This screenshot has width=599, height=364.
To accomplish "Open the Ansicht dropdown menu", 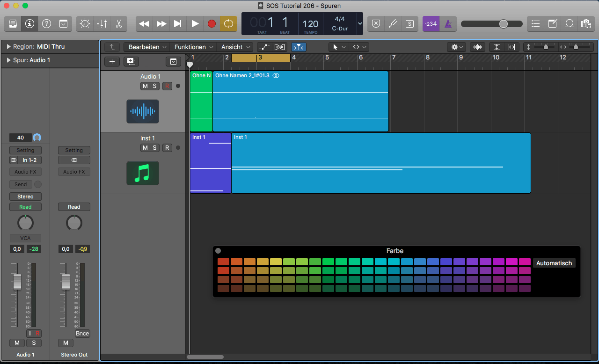I will coord(236,47).
